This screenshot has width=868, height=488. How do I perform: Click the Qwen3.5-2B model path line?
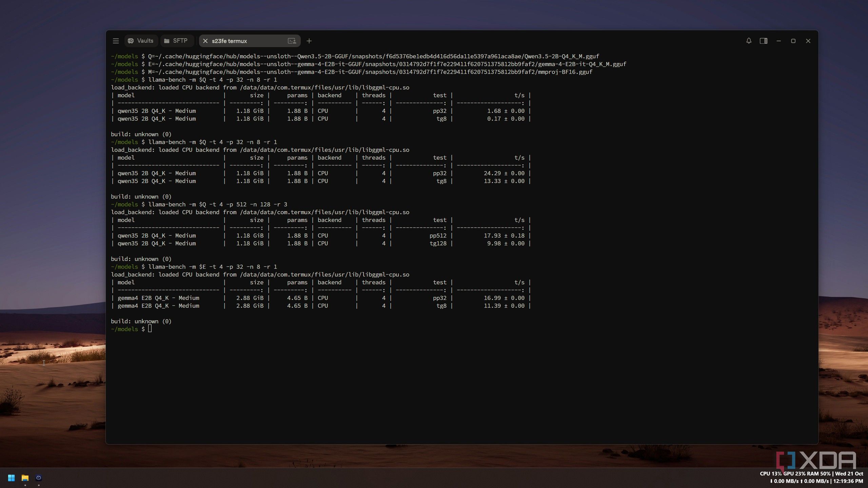tap(355, 56)
